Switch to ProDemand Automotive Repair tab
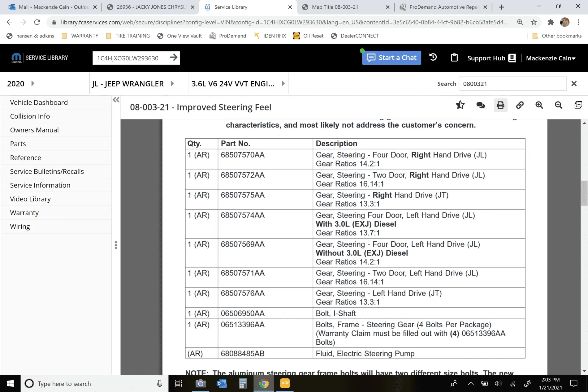The height and width of the screenshot is (392, 588). point(443,7)
